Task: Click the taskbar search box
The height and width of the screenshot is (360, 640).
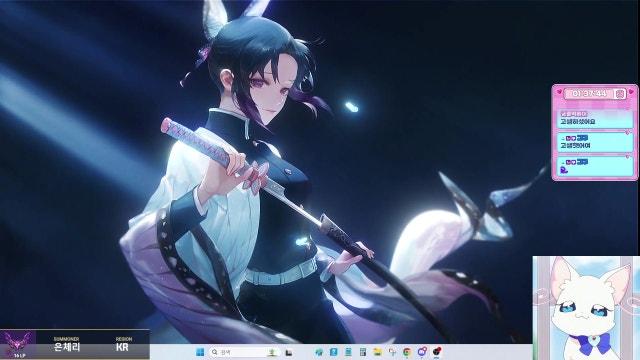Action: click(245, 352)
